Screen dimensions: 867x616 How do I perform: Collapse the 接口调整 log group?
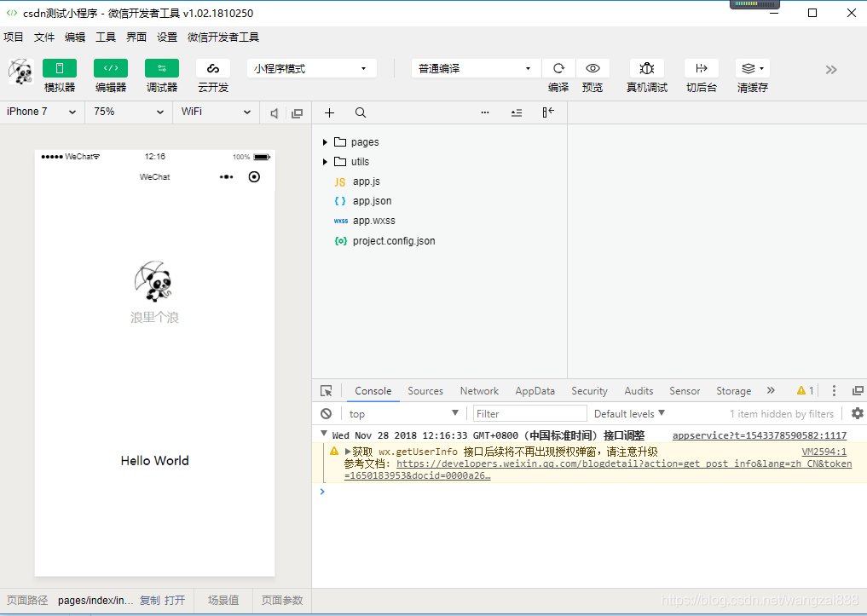(x=324, y=435)
